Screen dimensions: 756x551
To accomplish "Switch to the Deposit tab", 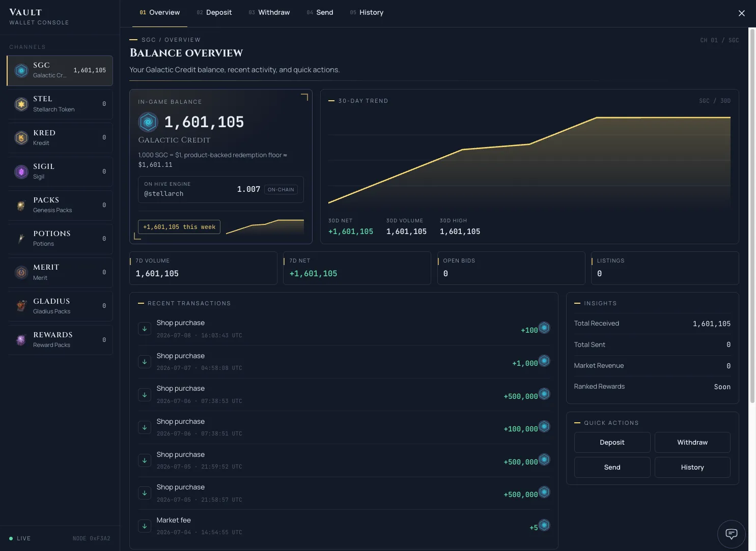I will 214,13.
